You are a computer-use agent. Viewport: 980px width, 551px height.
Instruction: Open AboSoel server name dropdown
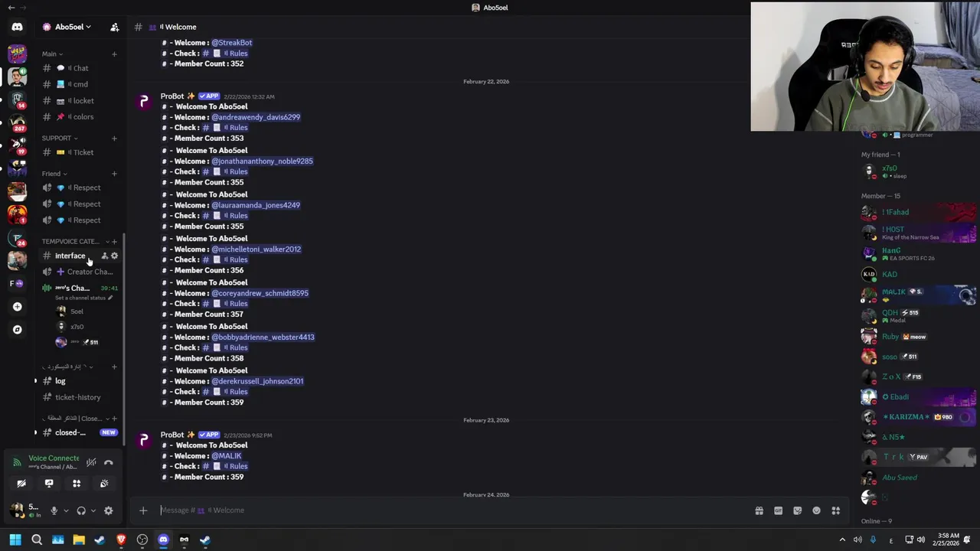(69, 27)
